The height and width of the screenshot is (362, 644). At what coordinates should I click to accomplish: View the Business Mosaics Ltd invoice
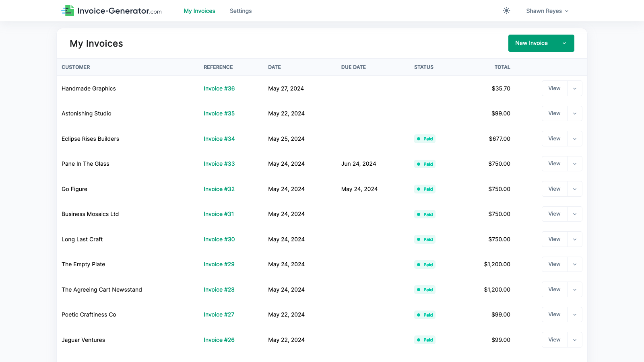click(x=554, y=214)
